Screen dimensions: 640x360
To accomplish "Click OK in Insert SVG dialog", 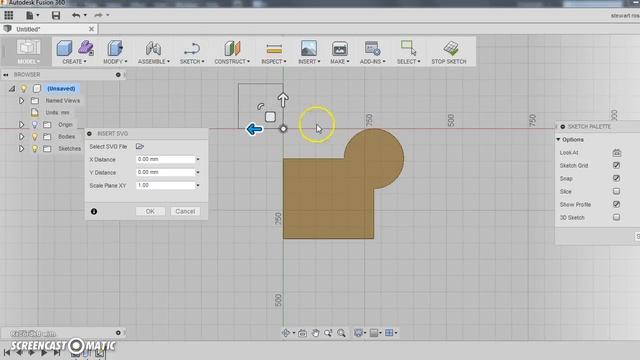I will [150, 211].
